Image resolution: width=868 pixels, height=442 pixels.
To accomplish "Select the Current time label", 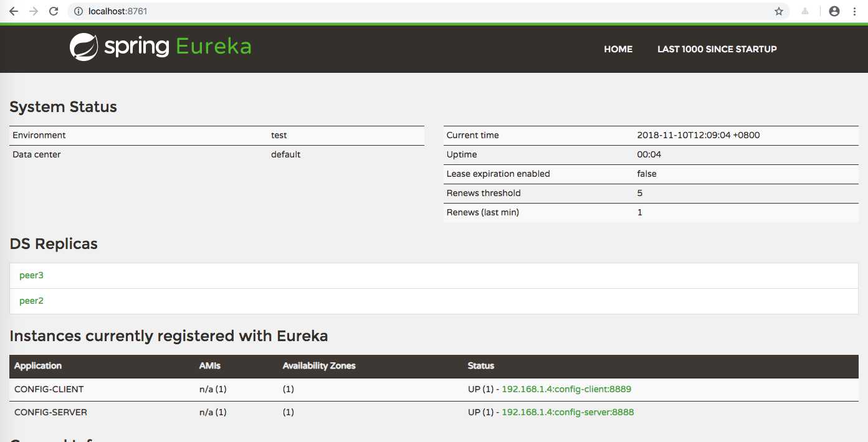I will 473,135.
